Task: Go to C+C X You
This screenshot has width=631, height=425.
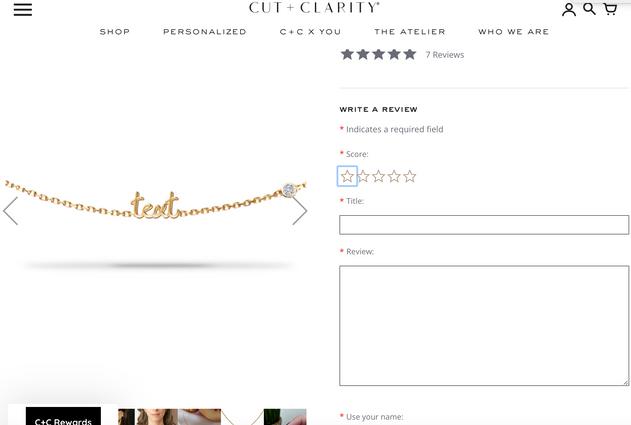Action: coord(310,32)
